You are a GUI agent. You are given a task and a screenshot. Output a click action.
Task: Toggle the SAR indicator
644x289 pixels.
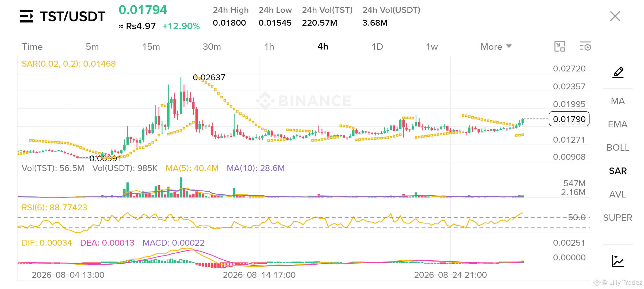618,171
